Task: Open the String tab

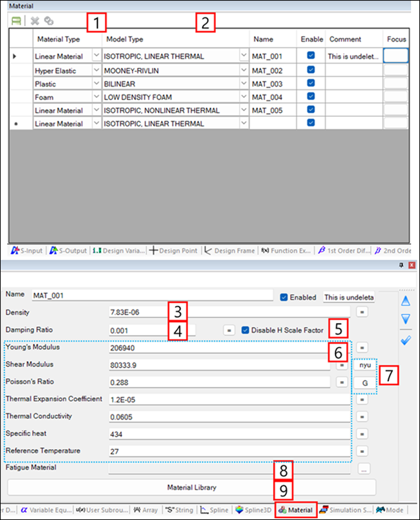Action: (x=179, y=510)
